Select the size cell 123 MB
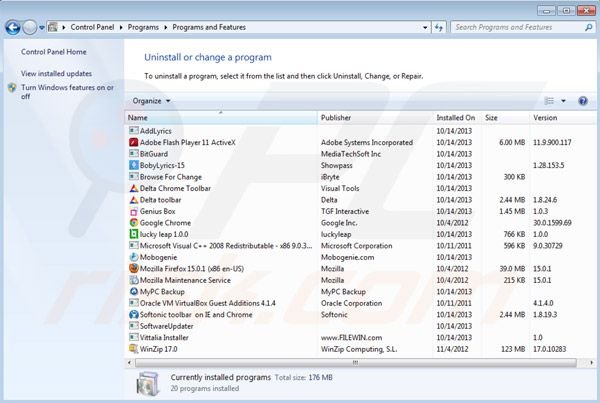 (x=513, y=349)
